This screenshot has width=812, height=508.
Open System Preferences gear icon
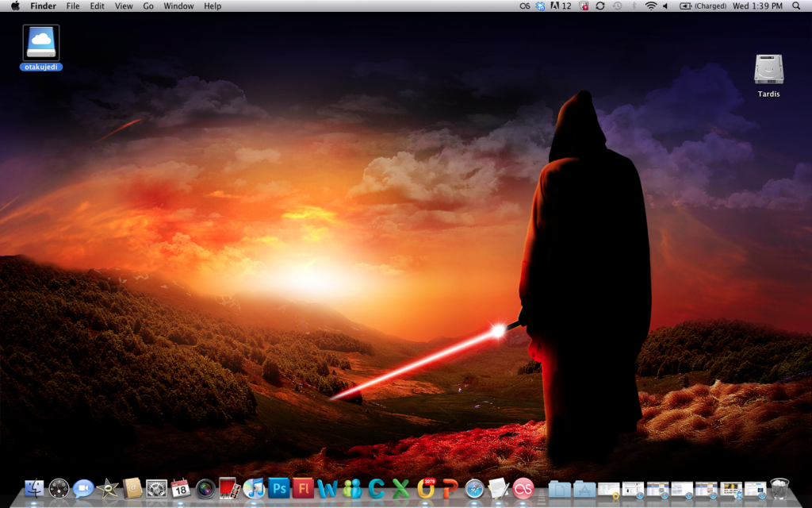tap(156, 488)
